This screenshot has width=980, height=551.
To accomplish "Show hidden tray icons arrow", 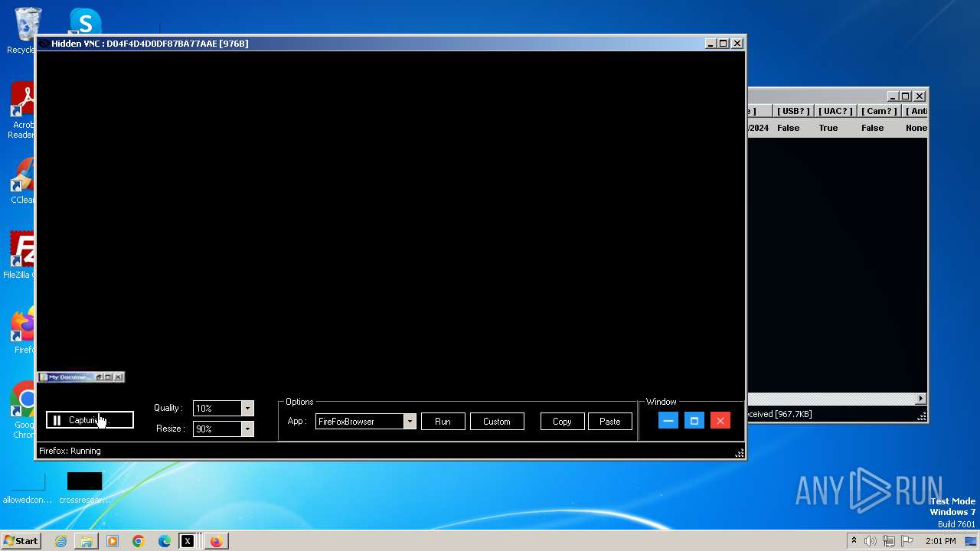I will tap(854, 541).
